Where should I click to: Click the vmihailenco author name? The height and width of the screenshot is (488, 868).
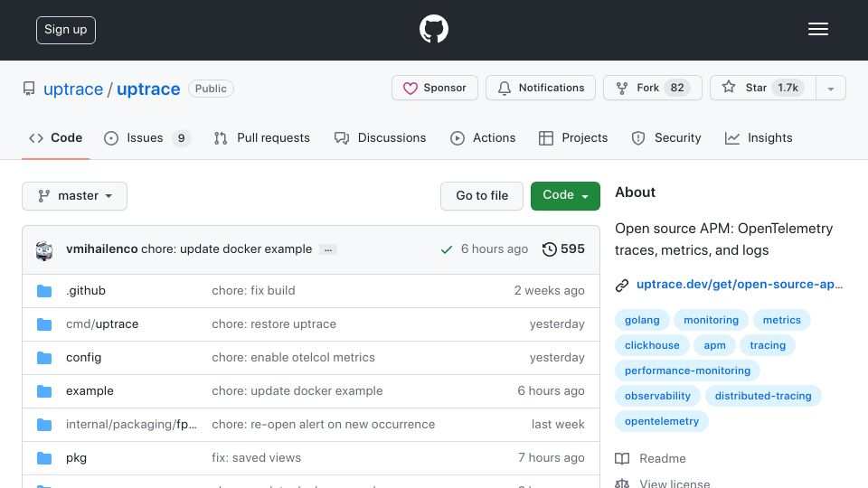coord(102,249)
